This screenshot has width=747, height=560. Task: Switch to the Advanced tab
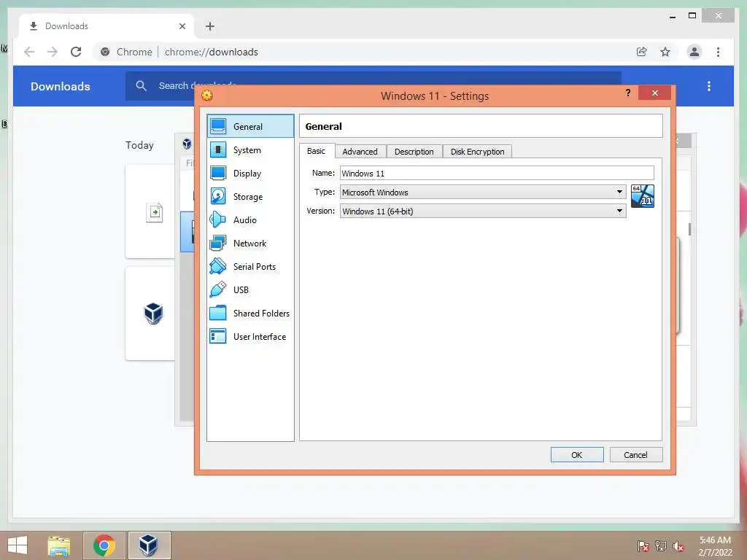click(x=360, y=152)
